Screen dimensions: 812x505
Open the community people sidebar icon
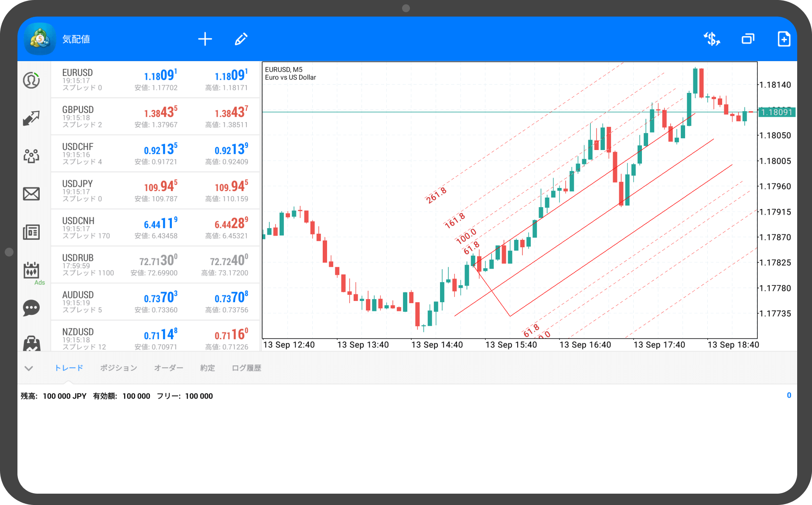click(x=31, y=156)
